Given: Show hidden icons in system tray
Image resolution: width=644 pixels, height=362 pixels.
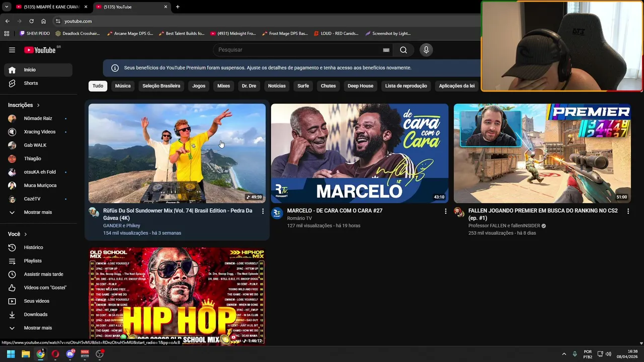Looking at the screenshot, I should pos(563,354).
